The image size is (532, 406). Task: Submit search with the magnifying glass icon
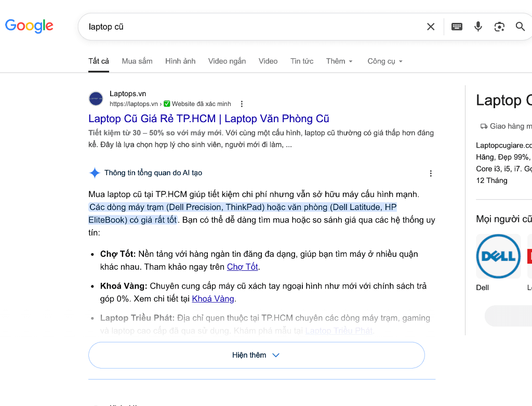coord(520,27)
